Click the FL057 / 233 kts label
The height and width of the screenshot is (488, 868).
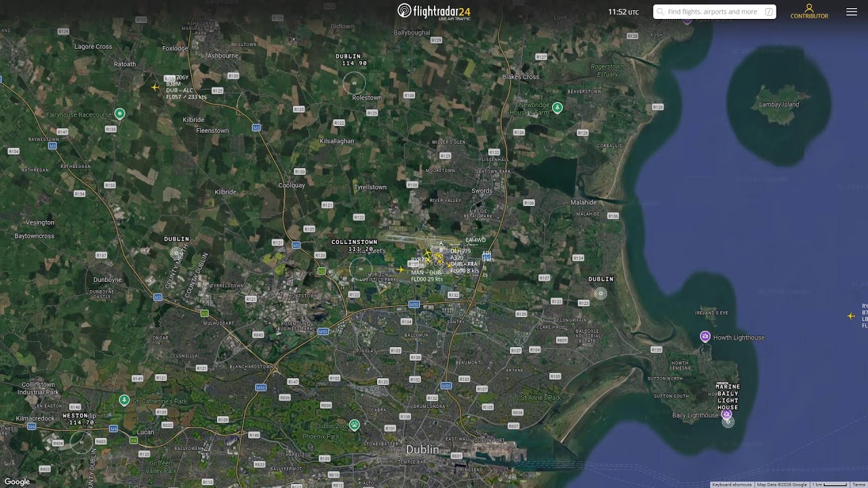tap(186, 97)
